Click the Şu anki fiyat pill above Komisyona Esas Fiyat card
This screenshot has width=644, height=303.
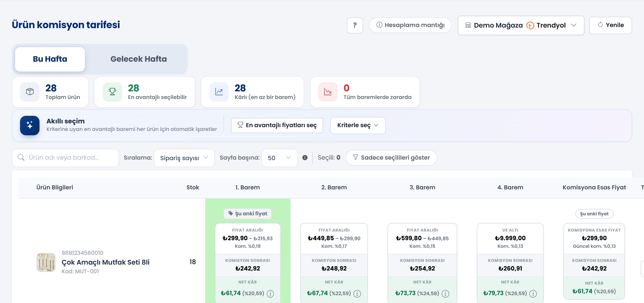(594, 214)
